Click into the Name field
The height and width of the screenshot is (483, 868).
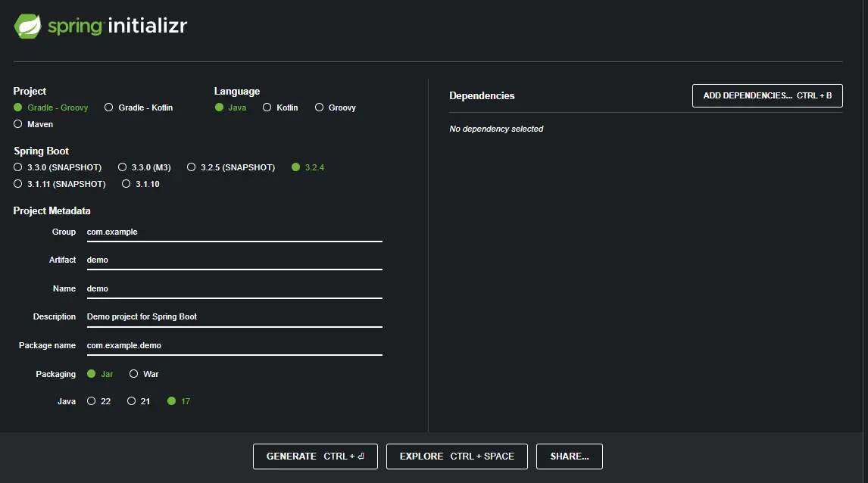tap(235, 289)
